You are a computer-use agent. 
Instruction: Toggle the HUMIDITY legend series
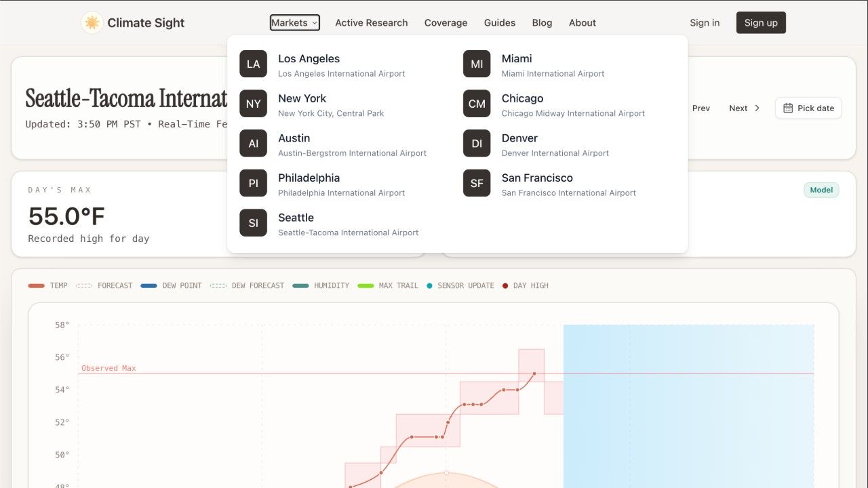[321, 285]
